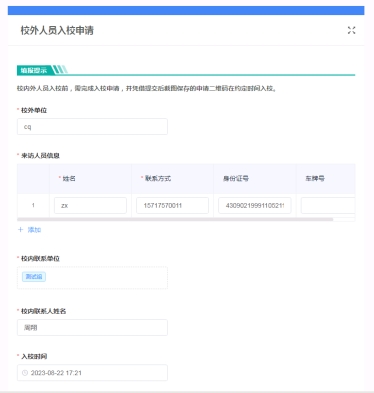Click the 填报提示 section heading
374x393 pixels.
coord(34,70)
